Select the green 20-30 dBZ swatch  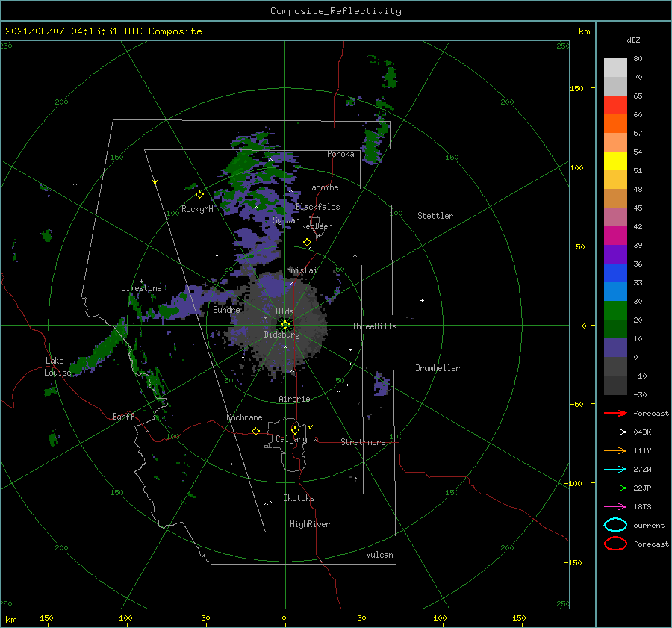(x=615, y=310)
